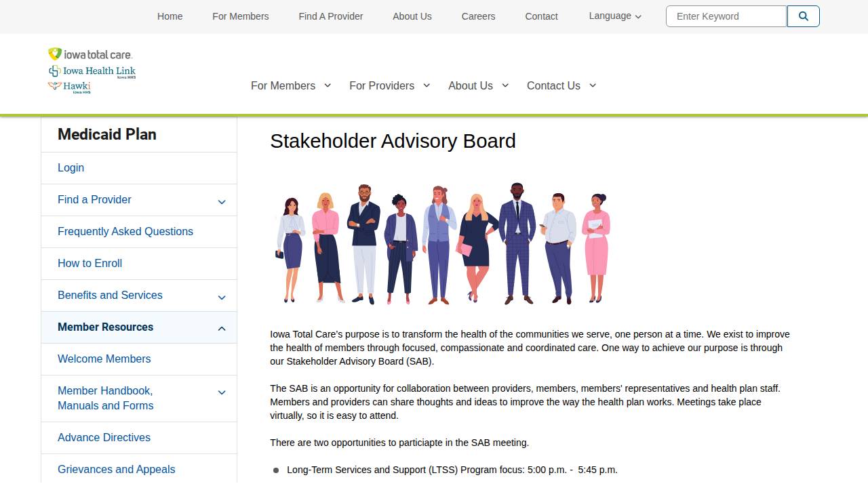This screenshot has height=488, width=868.
Task: Expand the Benefits and Services chevron
Action: click(221, 297)
